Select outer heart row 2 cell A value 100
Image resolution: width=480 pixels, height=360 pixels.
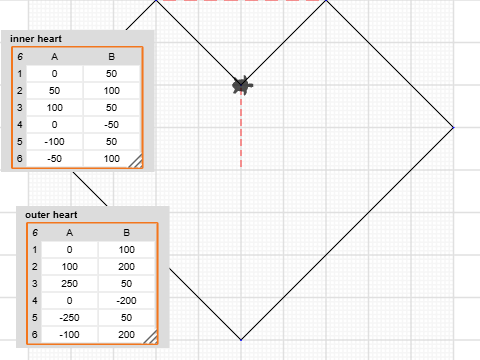coord(70,267)
